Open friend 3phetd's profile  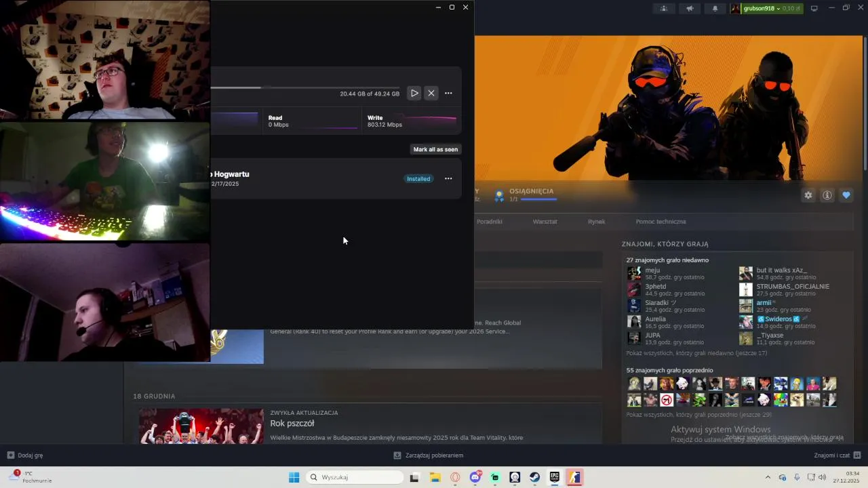pos(656,287)
